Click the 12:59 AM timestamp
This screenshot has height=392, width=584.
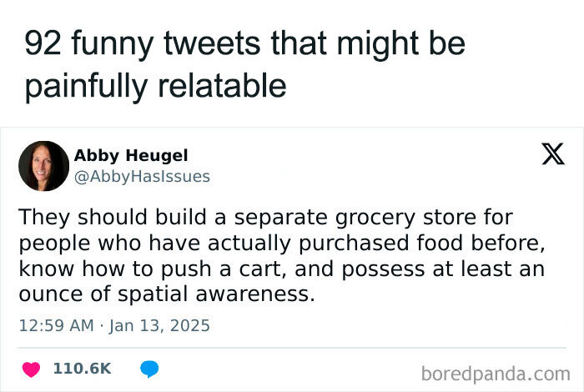[x=56, y=324]
